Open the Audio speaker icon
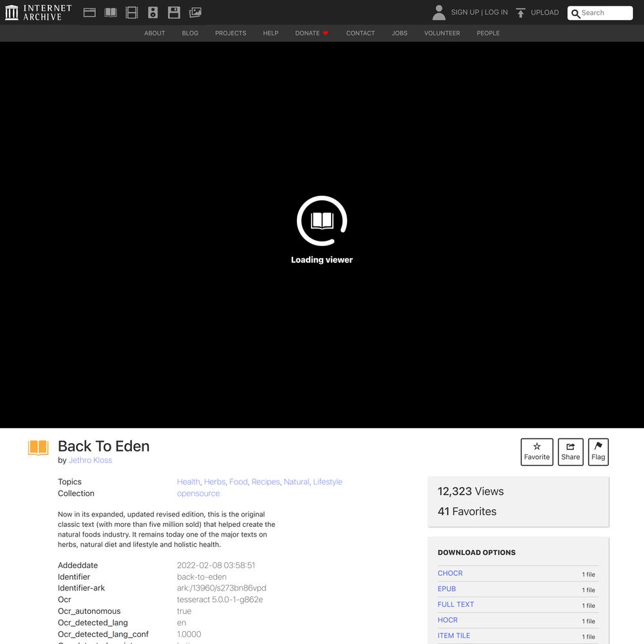This screenshot has height=644, width=644. point(153,13)
